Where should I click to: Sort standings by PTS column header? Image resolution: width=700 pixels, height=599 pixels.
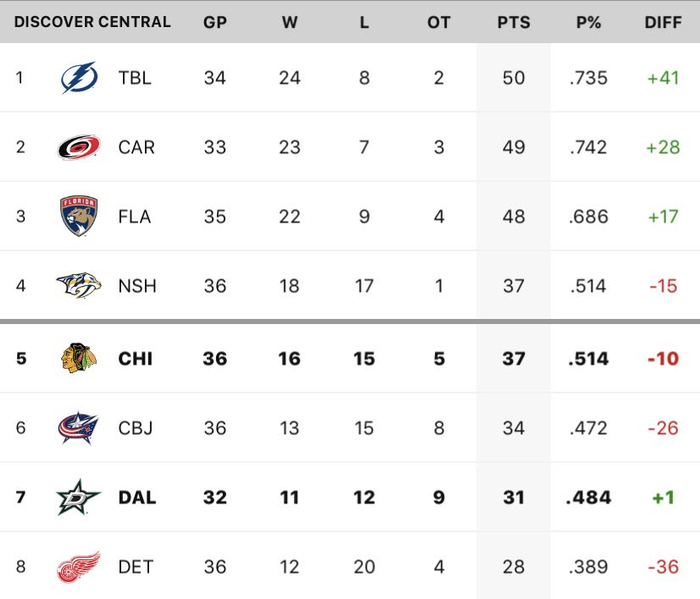[x=513, y=22]
